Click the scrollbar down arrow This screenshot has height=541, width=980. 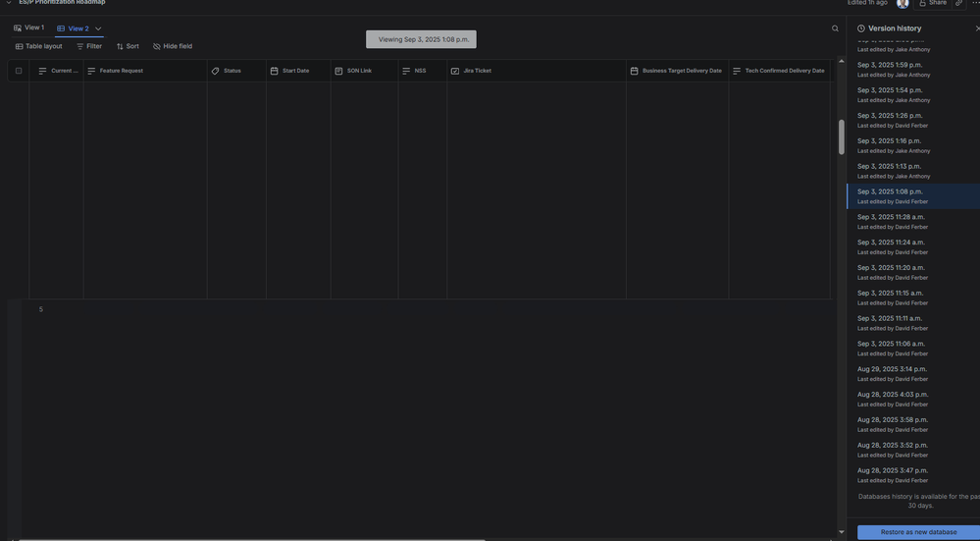coord(842,532)
